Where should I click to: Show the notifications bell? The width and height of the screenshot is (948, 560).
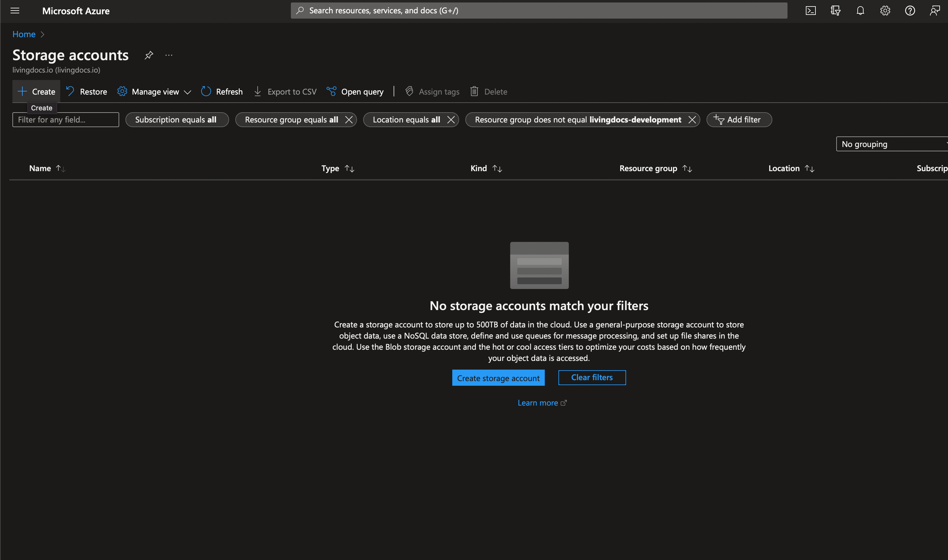click(x=860, y=10)
